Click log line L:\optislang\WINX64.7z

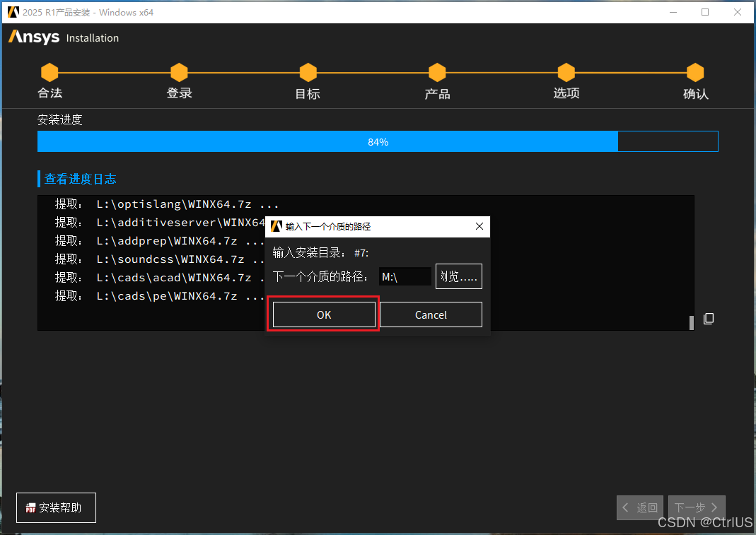pyautogui.click(x=167, y=204)
